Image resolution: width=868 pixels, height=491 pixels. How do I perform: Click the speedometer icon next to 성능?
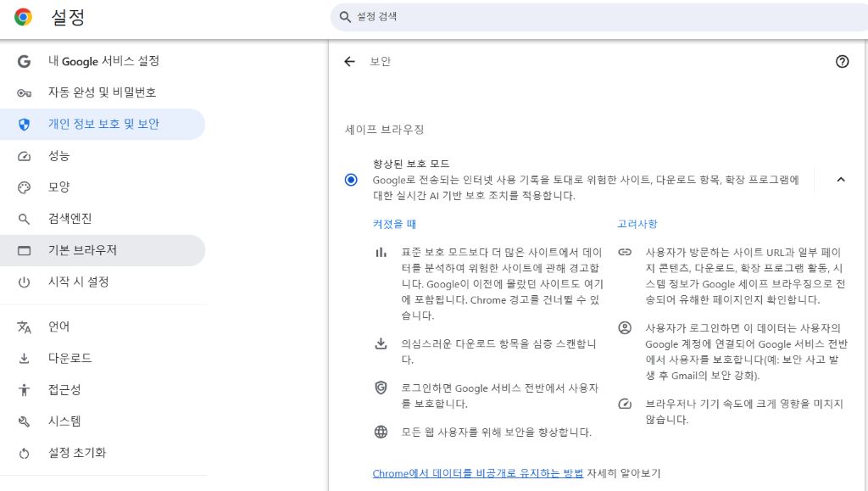click(24, 156)
